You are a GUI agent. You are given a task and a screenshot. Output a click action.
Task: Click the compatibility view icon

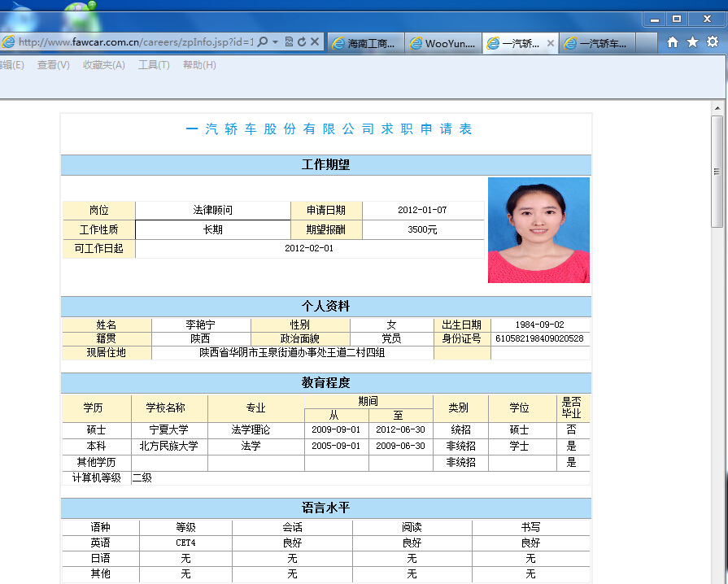[289, 41]
